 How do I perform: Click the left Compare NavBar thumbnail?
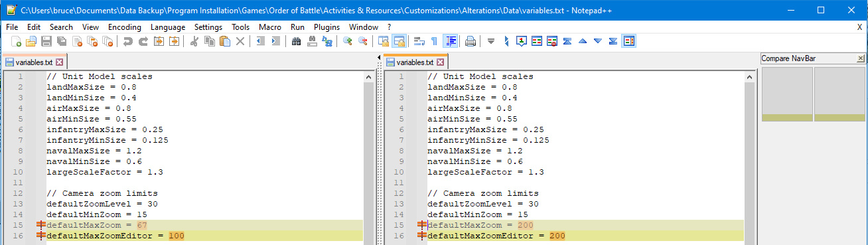[x=787, y=94]
